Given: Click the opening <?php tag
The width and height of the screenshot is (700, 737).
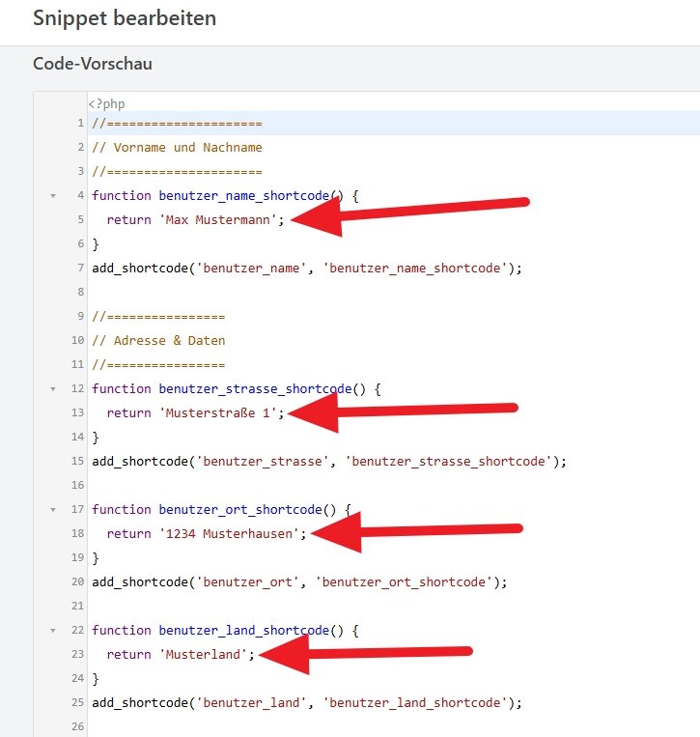Looking at the screenshot, I should click(106, 103).
